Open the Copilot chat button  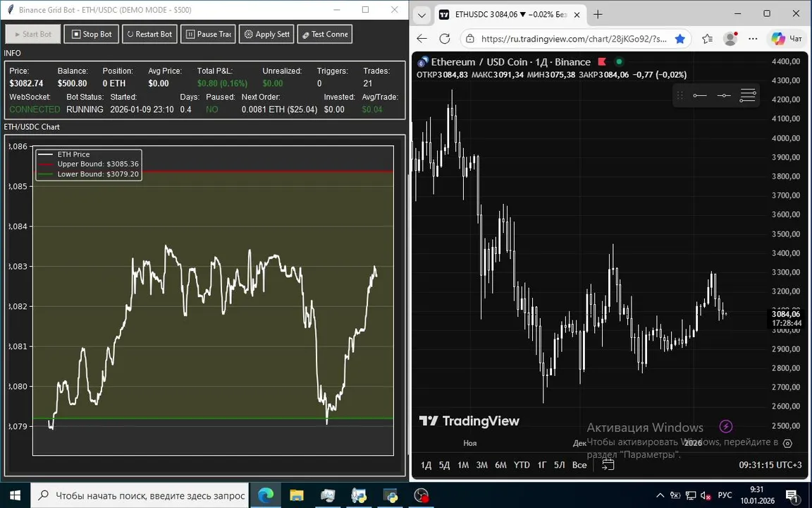click(x=786, y=39)
